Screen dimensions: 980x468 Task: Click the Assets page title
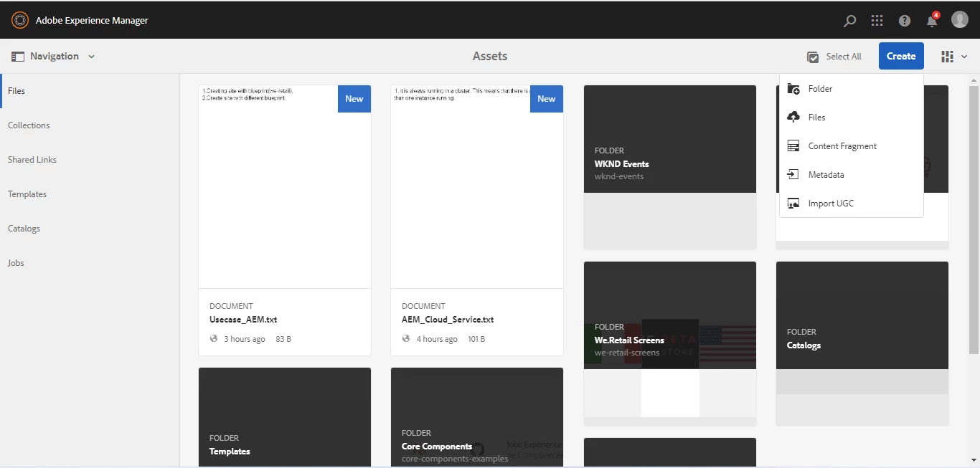pyautogui.click(x=490, y=56)
